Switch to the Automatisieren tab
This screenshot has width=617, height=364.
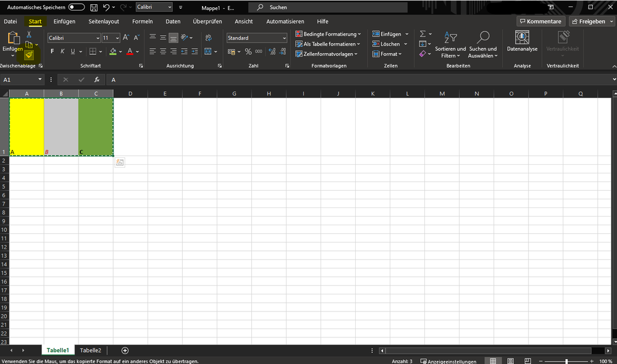285,22
